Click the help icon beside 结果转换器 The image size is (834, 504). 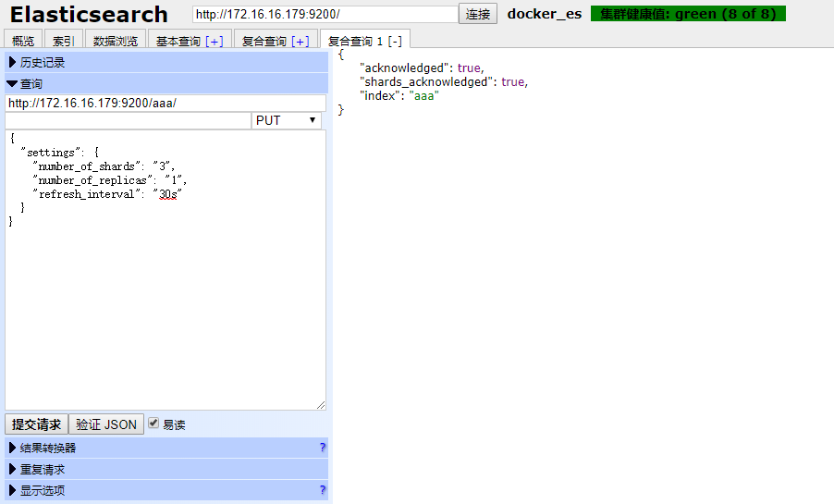point(322,448)
